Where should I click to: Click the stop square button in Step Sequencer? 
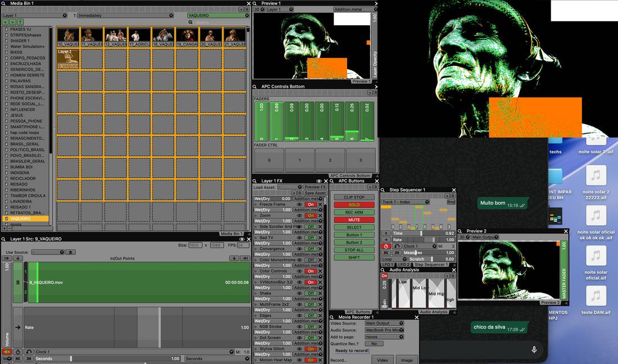(x=385, y=233)
